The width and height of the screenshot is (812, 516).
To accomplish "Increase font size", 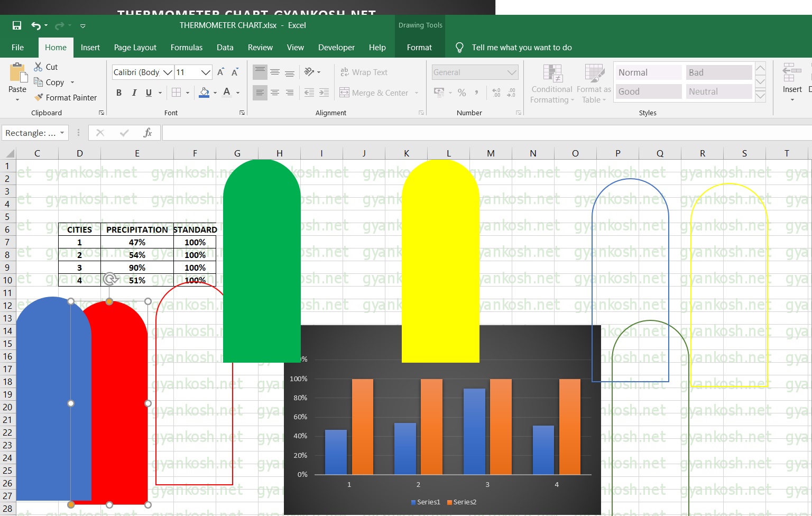I will 221,72.
